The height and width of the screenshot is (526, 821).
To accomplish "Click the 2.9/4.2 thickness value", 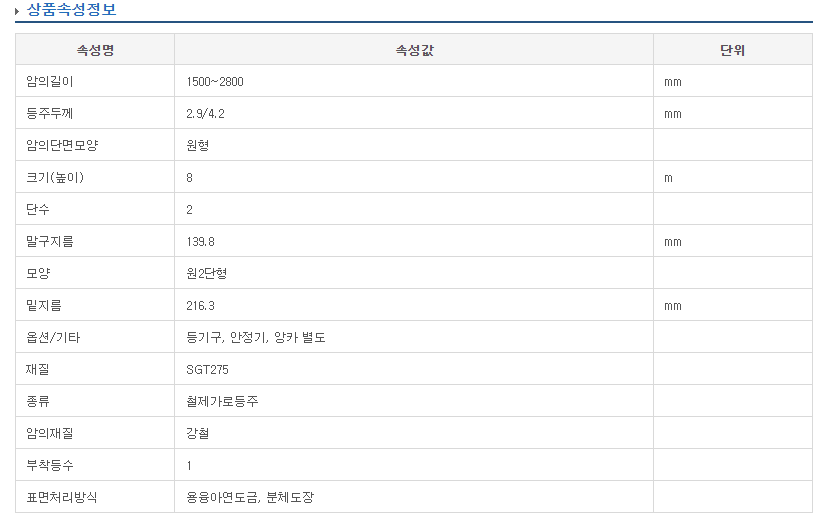I will pos(205,114).
